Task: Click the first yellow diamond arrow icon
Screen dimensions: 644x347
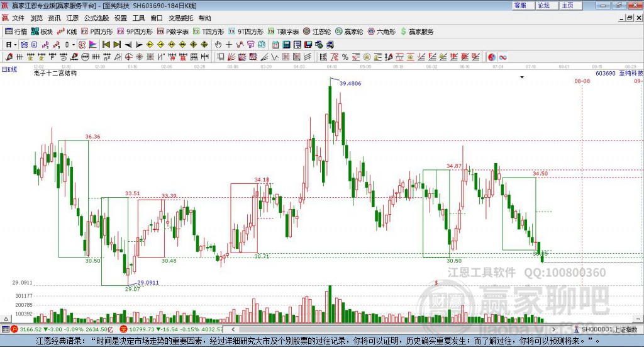Action: [x=150, y=45]
